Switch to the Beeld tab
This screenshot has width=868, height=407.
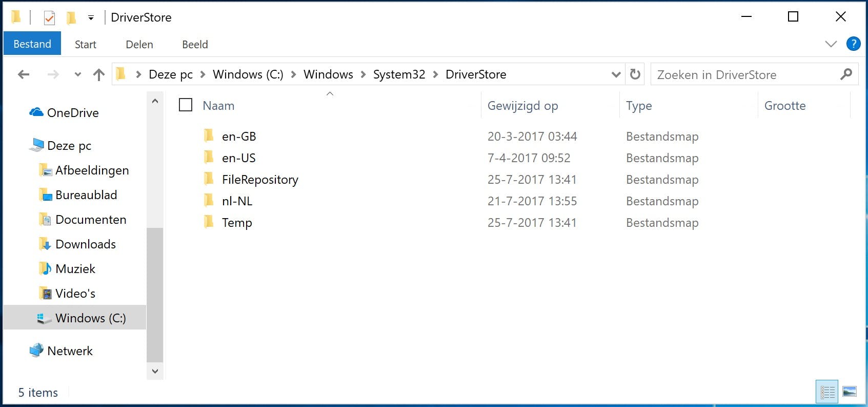coord(195,45)
